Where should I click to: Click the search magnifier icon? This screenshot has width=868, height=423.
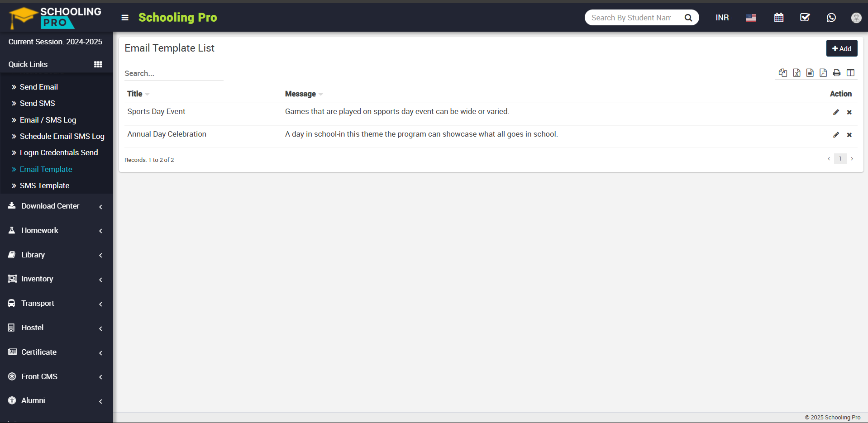(x=688, y=18)
